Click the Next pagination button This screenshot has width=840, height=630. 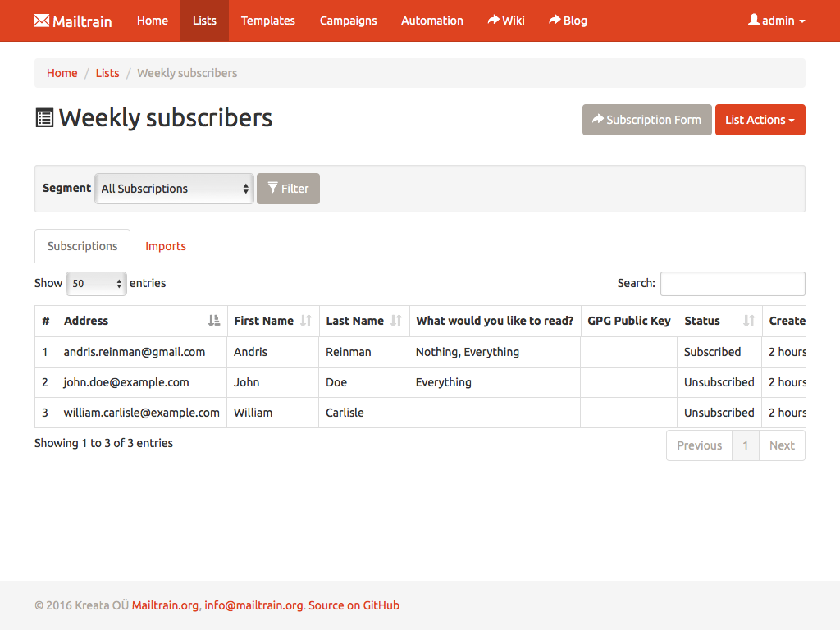(781, 445)
